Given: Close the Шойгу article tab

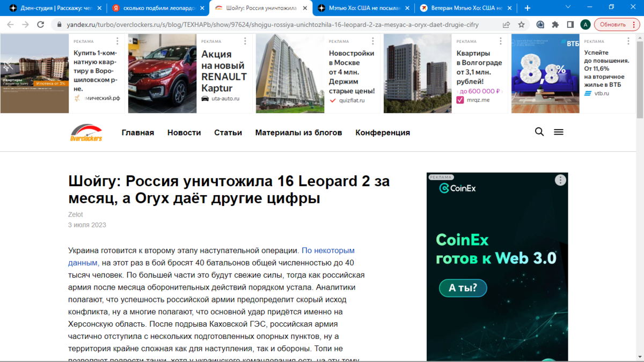Looking at the screenshot, I should pyautogui.click(x=305, y=8).
